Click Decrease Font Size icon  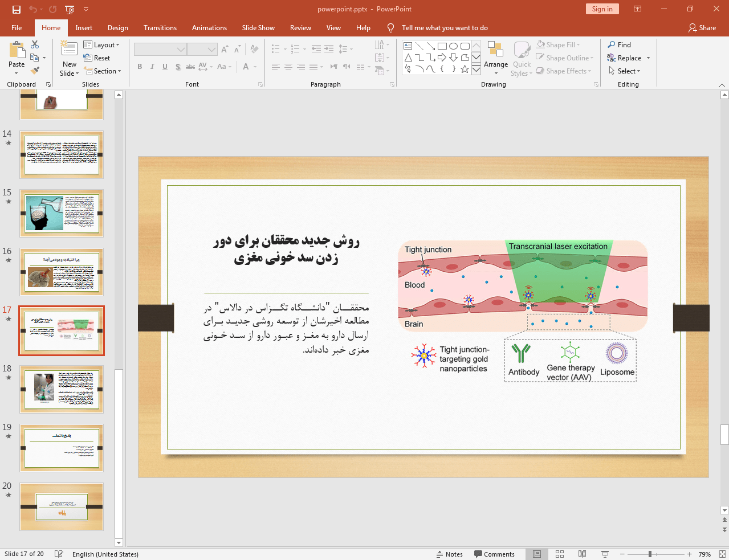coord(237,50)
